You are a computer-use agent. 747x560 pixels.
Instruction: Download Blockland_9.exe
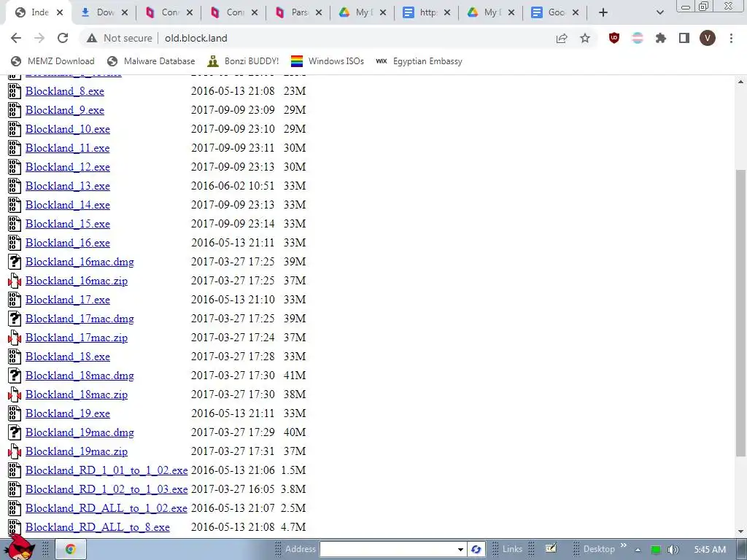coord(65,110)
